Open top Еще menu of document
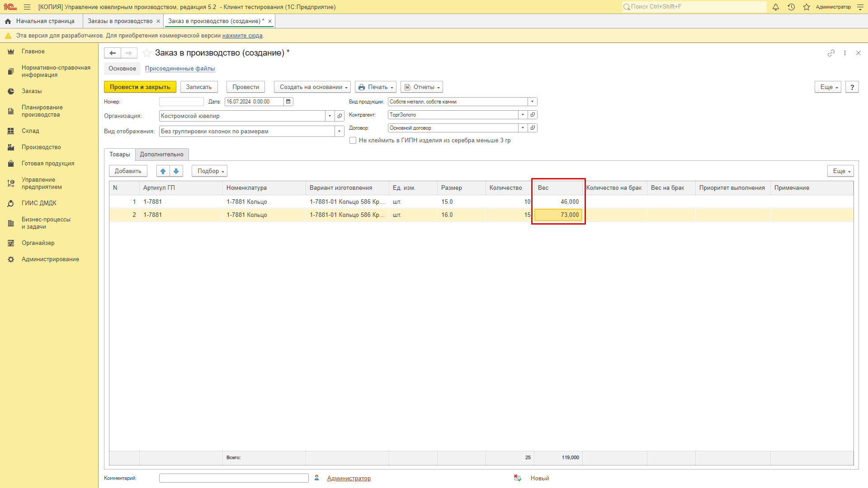 (x=828, y=87)
